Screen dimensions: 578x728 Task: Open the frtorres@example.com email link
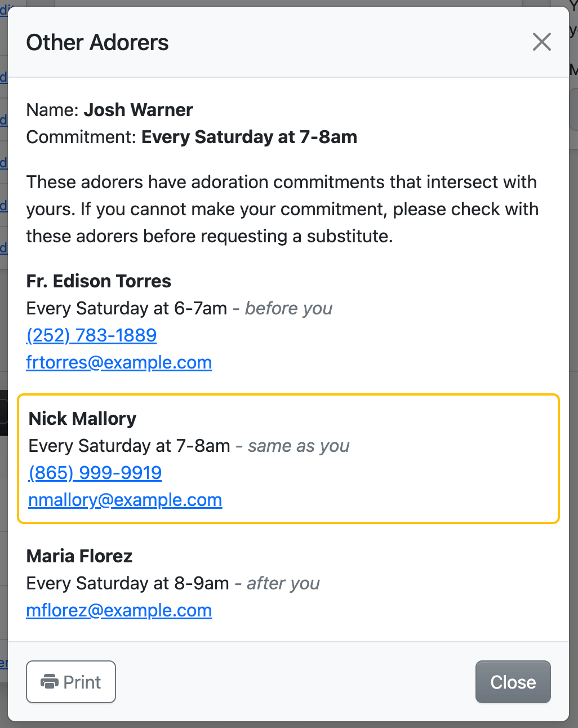coord(119,362)
